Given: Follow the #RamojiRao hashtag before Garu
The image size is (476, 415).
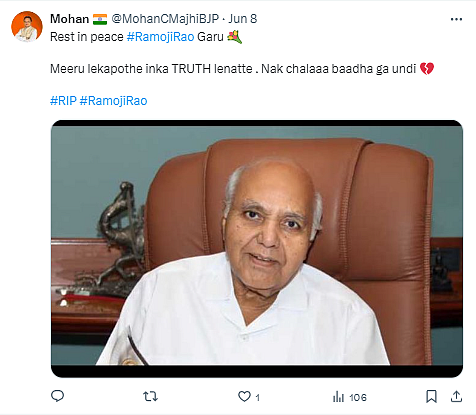Looking at the screenshot, I should [x=160, y=37].
